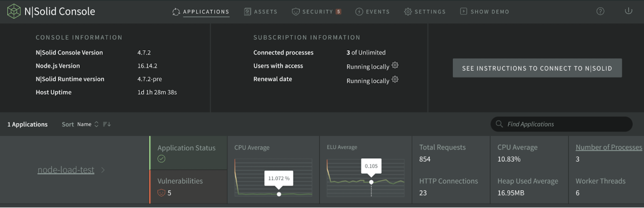Click See Instructions to Connect to N|Solid button
The width and height of the screenshot is (644, 208).
tap(537, 68)
